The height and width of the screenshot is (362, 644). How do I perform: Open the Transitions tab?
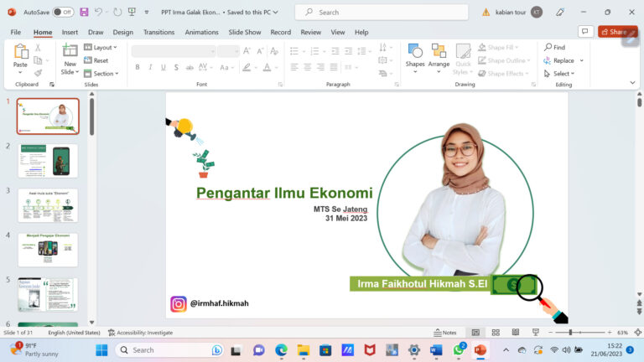[x=158, y=32]
